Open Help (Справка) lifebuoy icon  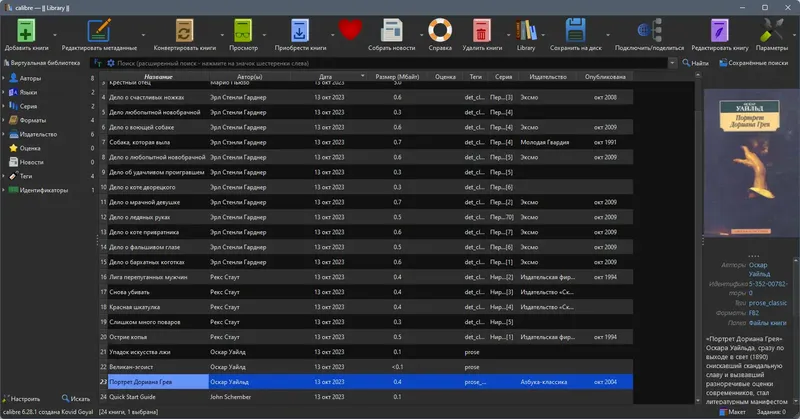click(440, 30)
